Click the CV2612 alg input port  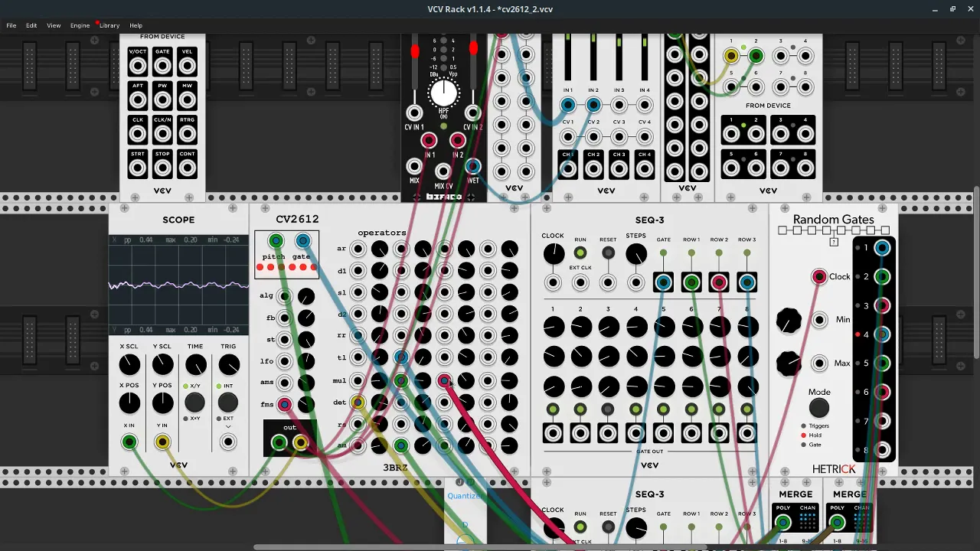(285, 296)
